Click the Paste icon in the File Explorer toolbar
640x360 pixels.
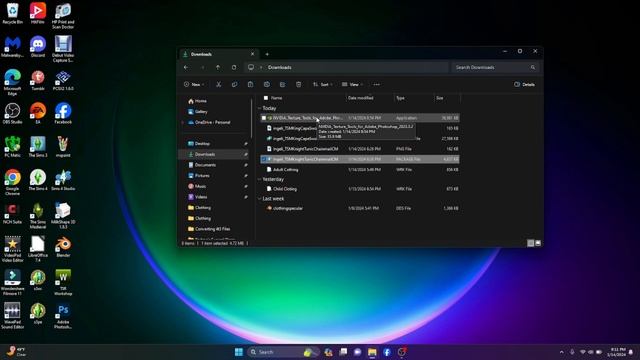pyautogui.click(x=250, y=84)
